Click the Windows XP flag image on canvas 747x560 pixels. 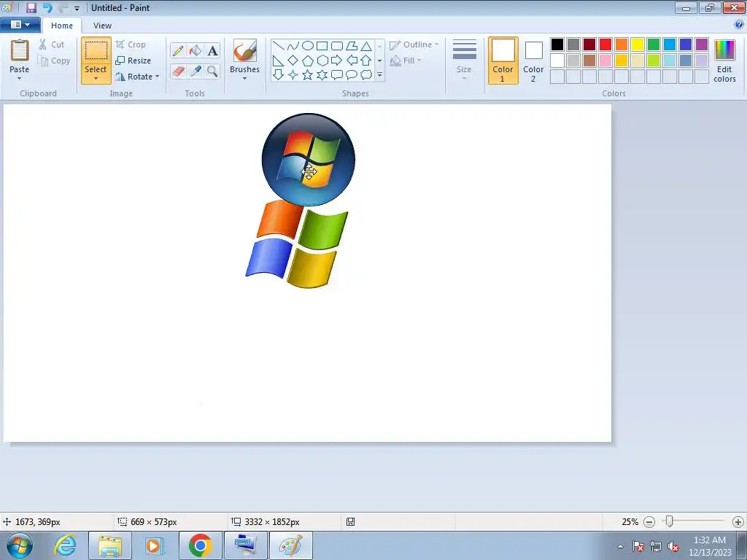[297, 244]
